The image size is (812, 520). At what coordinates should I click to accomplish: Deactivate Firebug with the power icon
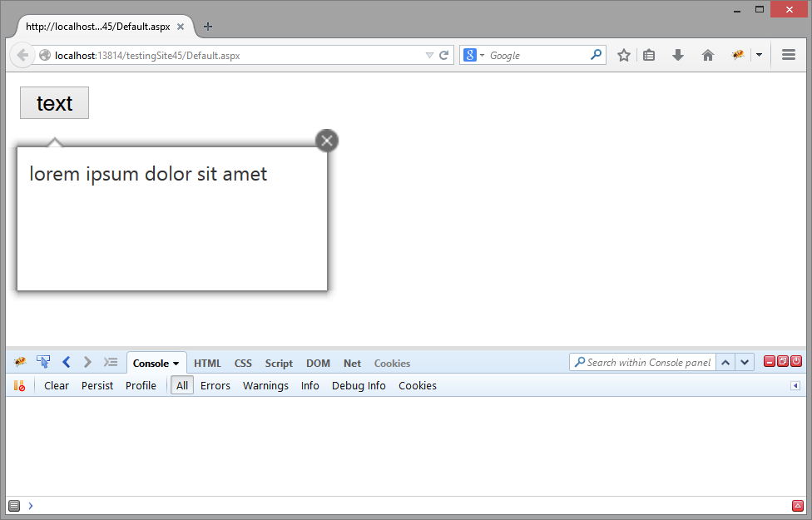point(796,362)
